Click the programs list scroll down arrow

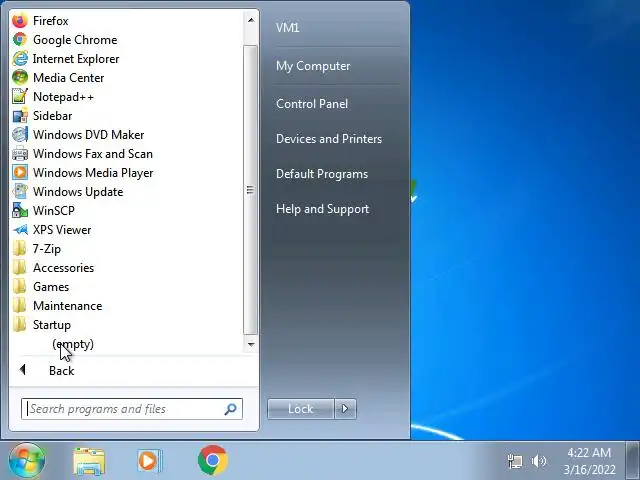[x=251, y=344]
